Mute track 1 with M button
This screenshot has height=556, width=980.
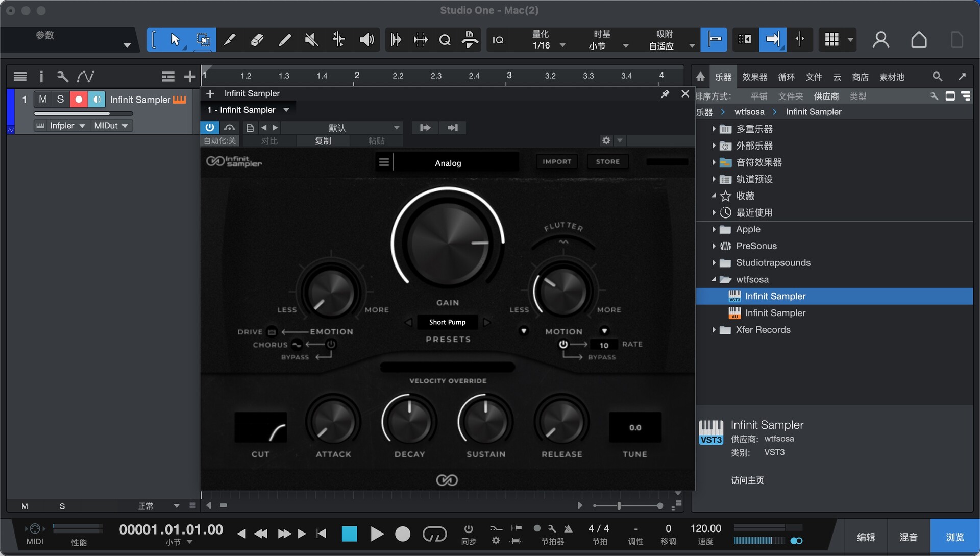click(42, 99)
